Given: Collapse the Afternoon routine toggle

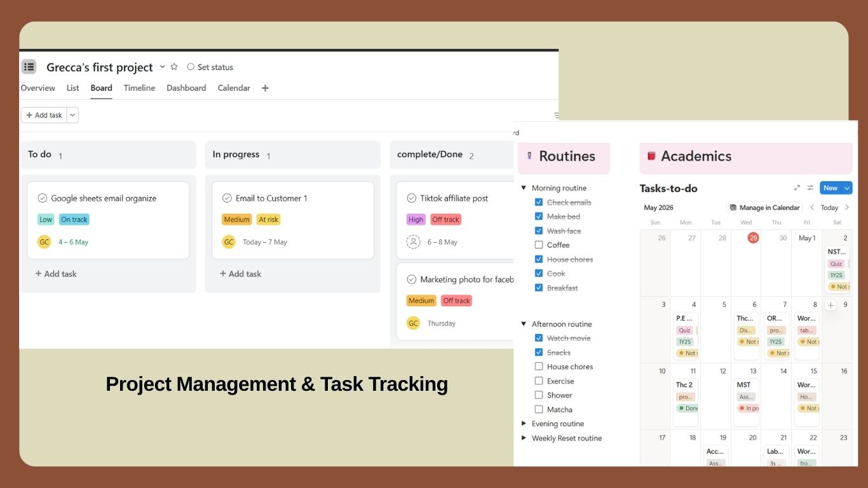Looking at the screenshot, I should coord(524,324).
